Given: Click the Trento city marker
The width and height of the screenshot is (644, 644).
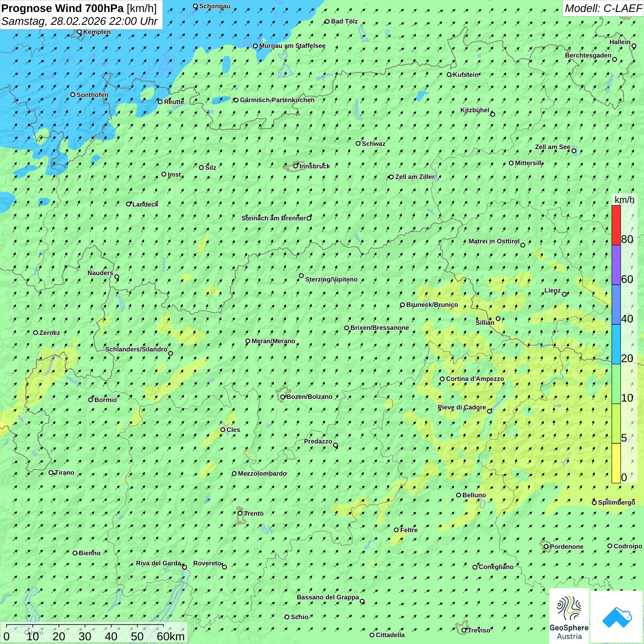Looking at the screenshot, I should pyautogui.click(x=240, y=513).
